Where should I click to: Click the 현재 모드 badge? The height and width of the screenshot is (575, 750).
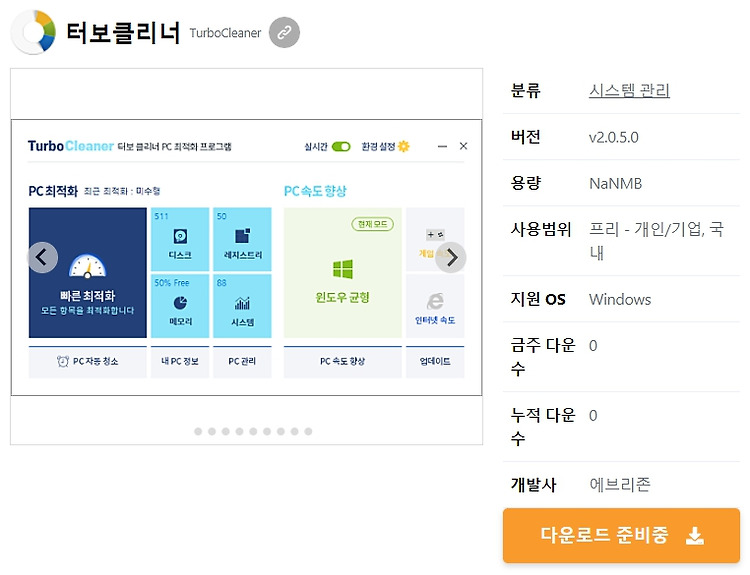click(x=373, y=224)
